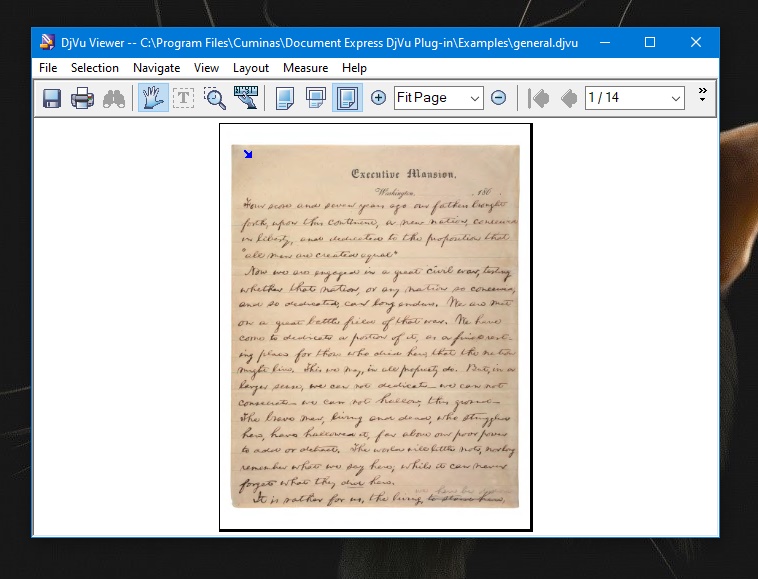758x579 pixels.
Task: Pick the Measure ruler tool
Action: [x=246, y=98]
